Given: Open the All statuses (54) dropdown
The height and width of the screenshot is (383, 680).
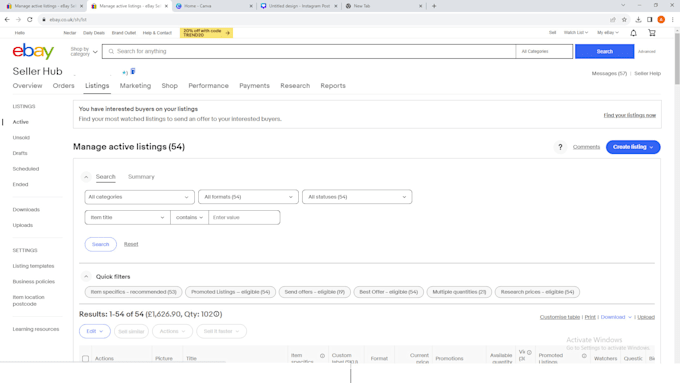Looking at the screenshot, I should pos(357,197).
